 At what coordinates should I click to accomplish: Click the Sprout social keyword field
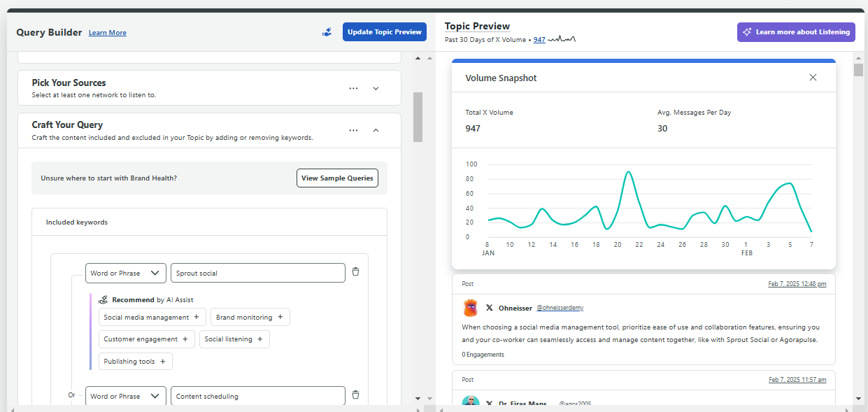click(x=258, y=273)
